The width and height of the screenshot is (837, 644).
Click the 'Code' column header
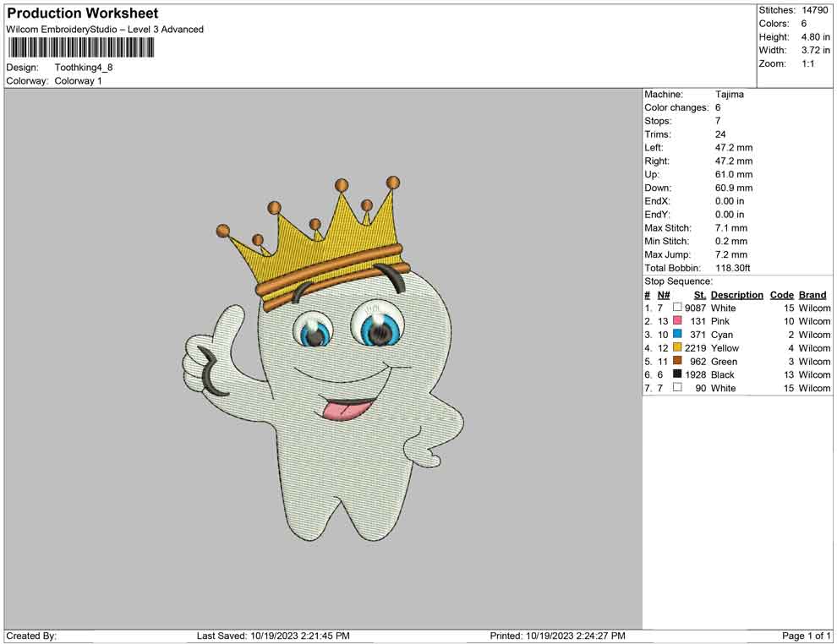[781, 294]
